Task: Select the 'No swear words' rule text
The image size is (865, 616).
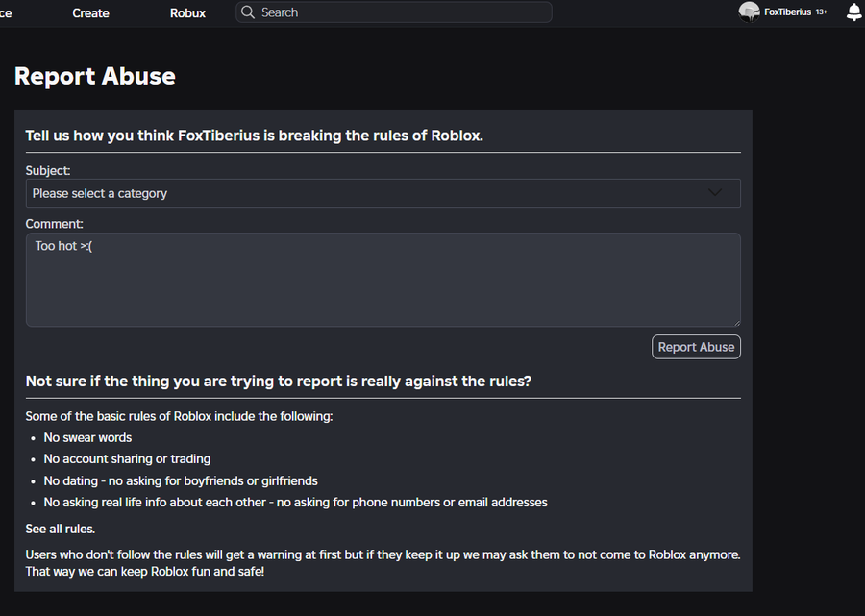Action: click(x=87, y=438)
